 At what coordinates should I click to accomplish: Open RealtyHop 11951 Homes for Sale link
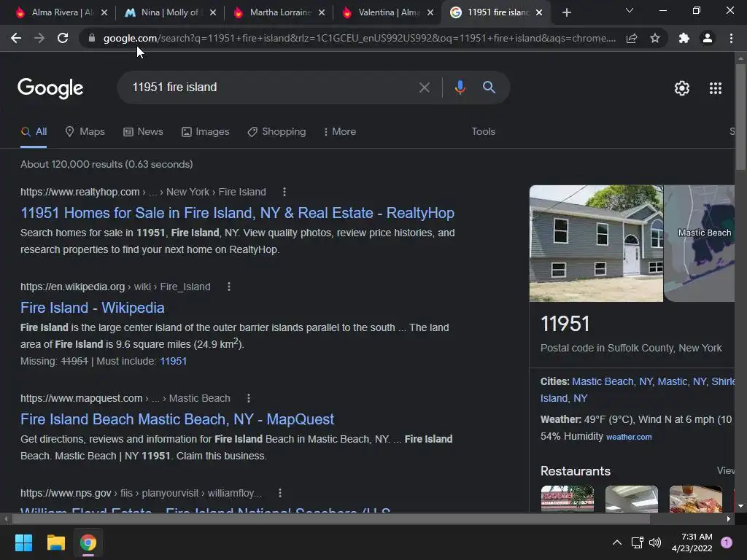(x=237, y=213)
